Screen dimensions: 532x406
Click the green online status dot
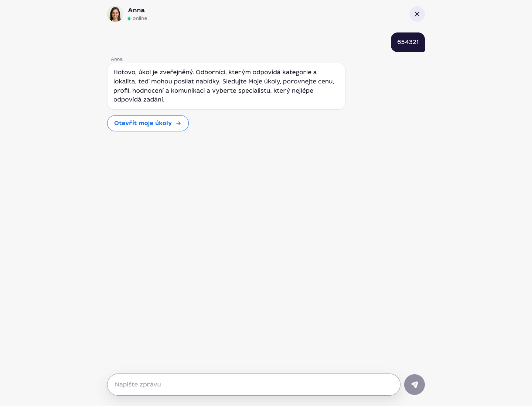click(129, 18)
